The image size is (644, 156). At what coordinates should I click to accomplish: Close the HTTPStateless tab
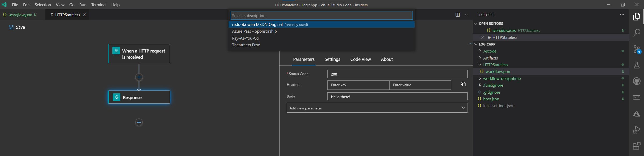[x=84, y=15]
